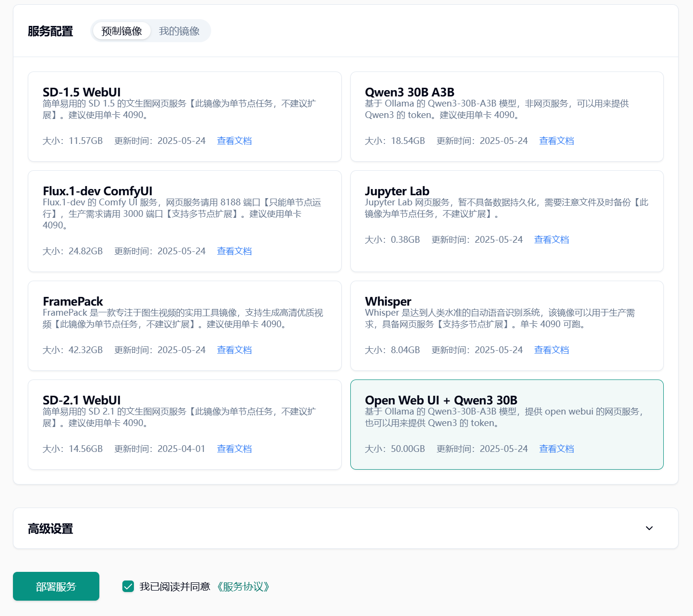Open 查看文档 link for FramePack
Viewport: 693px width, 616px height.
pos(234,350)
